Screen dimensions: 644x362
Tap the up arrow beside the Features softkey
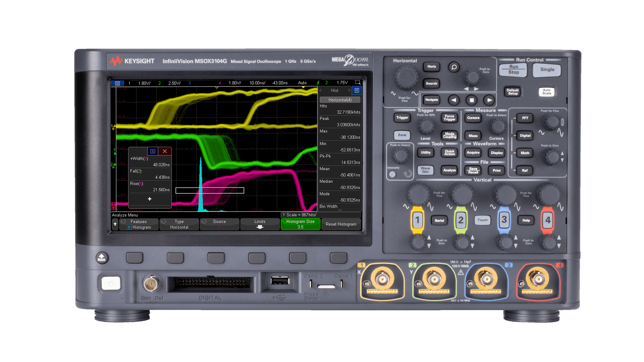pos(115,224)
